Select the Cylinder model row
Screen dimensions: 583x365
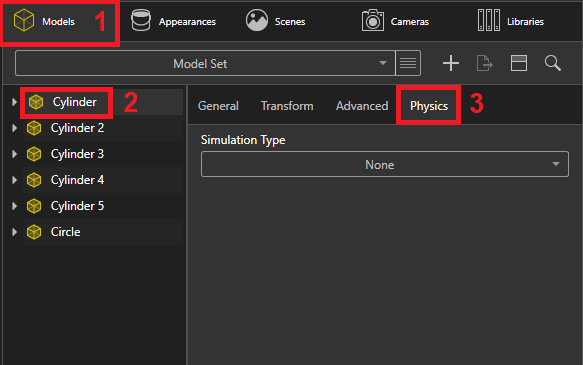103,102
